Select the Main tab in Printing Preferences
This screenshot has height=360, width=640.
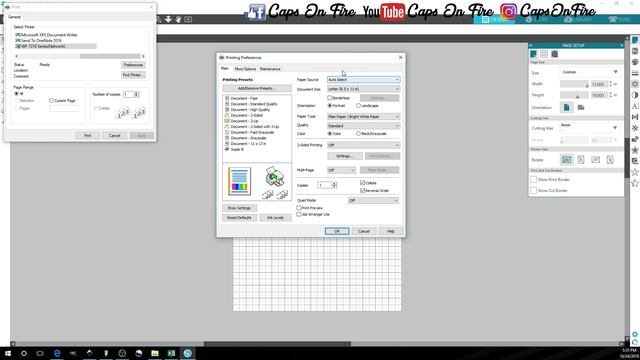[x=225, y=69]
